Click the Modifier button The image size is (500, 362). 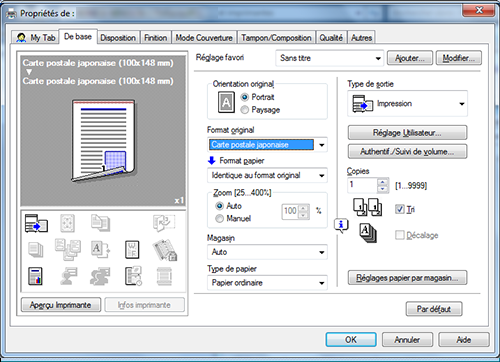pyautogui.click(x=458, y=58)
